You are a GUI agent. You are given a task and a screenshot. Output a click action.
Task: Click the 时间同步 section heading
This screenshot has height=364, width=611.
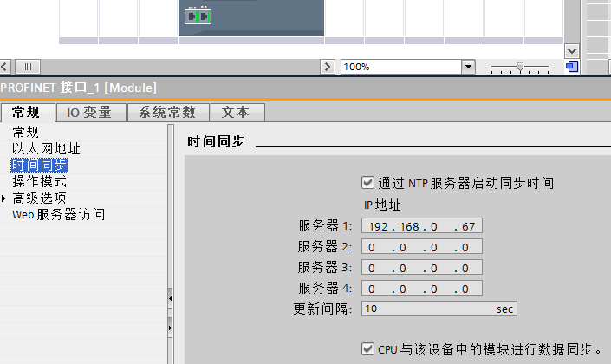point(216,141)
